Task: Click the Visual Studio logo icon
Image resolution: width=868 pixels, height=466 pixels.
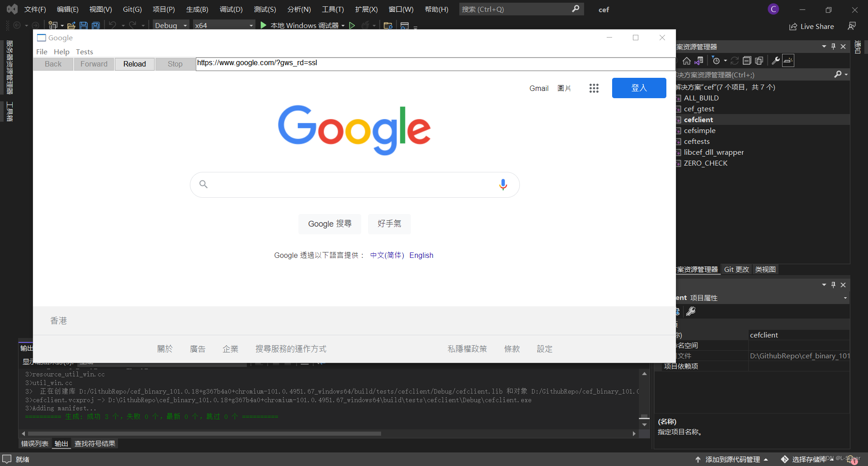Action: (12, 9)
